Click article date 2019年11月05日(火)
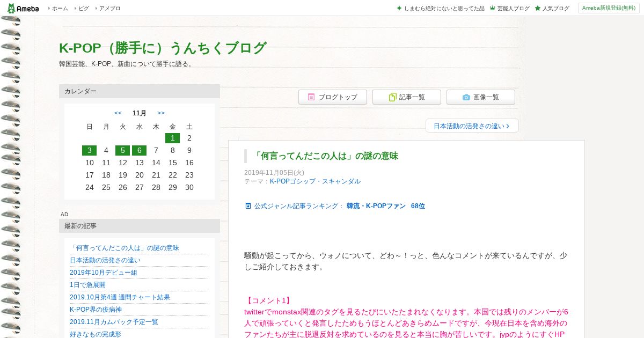 (x=274, y=173)
